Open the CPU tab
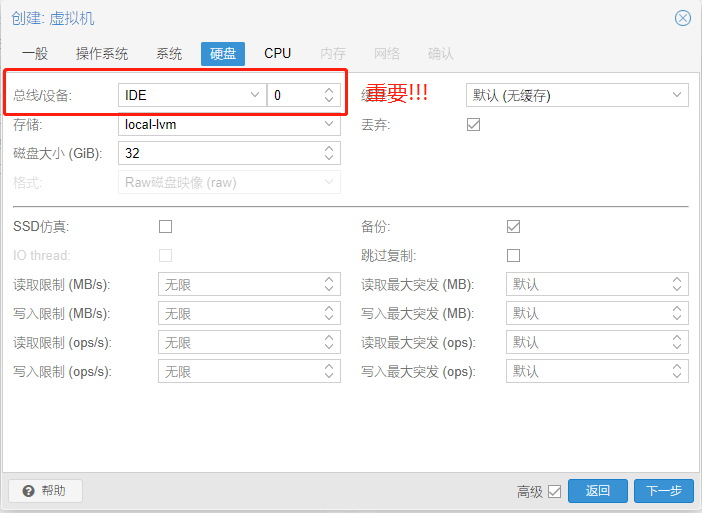This screenshot has height=513, width=702. pyautogui.click(x=277, y=54)
